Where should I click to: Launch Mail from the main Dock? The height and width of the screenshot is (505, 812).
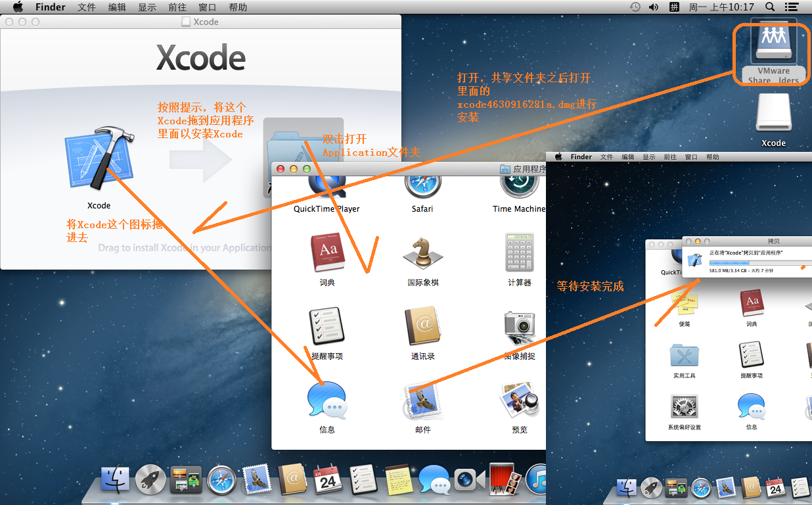[x=257, y=481]
